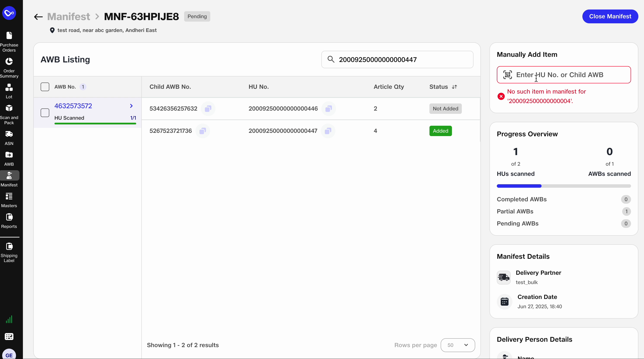
Task: Select the AWB No. header checkbox
Action: click(45, 87)
